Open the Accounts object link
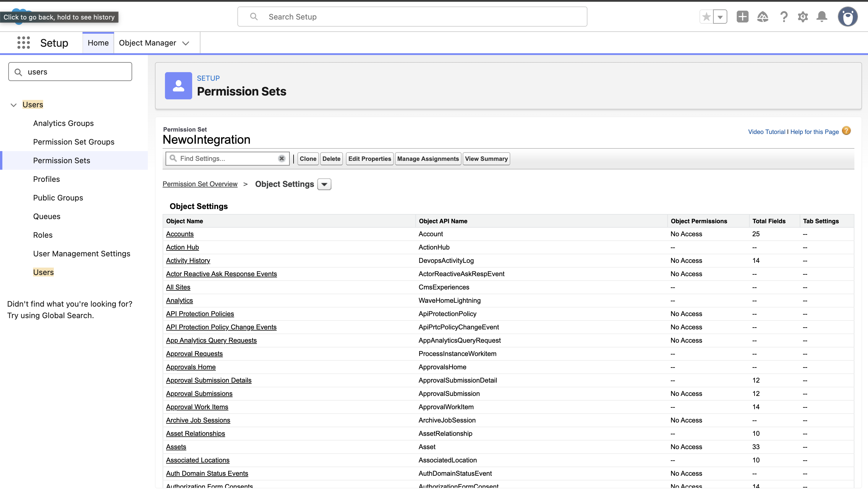This screenshot has height=492, width=868. [179, 234]
